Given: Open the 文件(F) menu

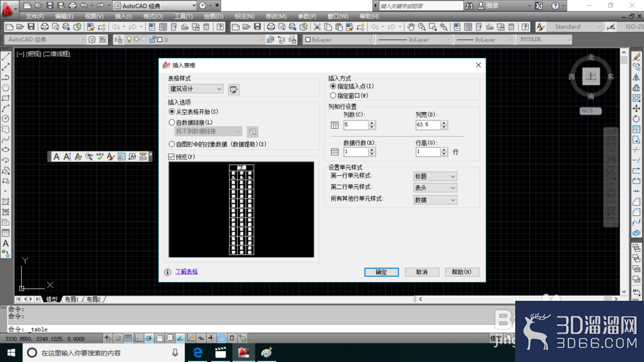Looking at the screenshot, I should [35, 17].
